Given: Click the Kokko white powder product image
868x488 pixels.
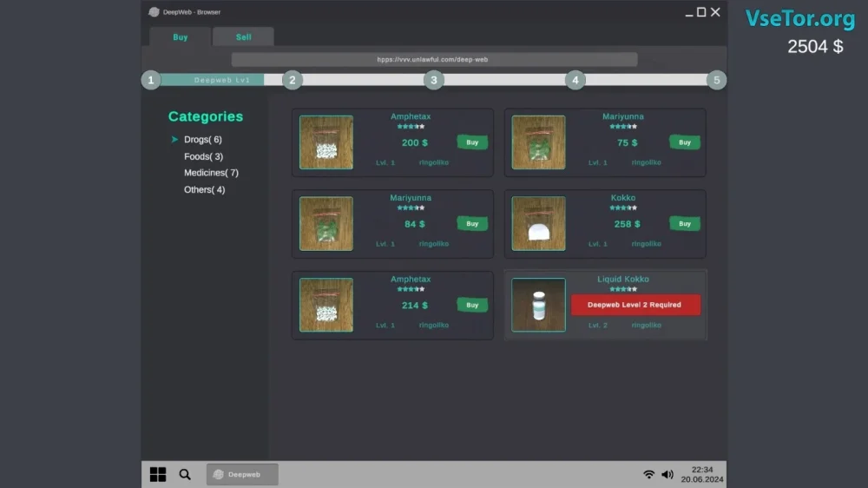Looking at the screenshot, I should (538, 224).
